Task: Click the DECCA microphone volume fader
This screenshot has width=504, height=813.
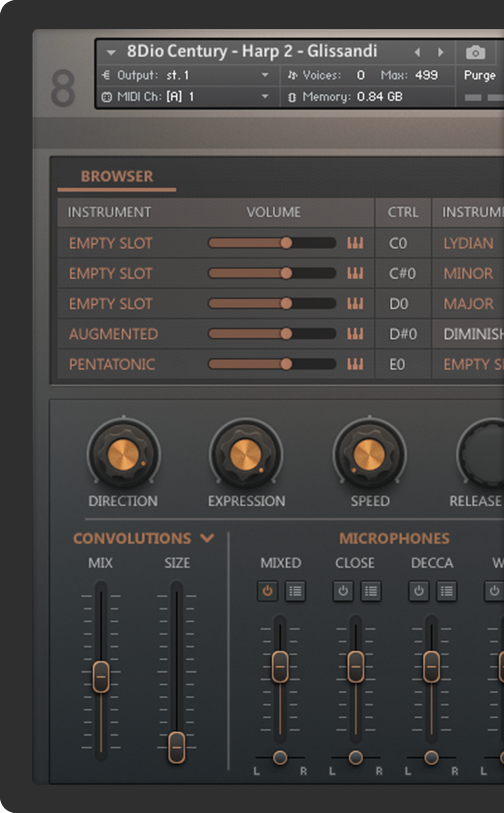Action: point(431,666)
